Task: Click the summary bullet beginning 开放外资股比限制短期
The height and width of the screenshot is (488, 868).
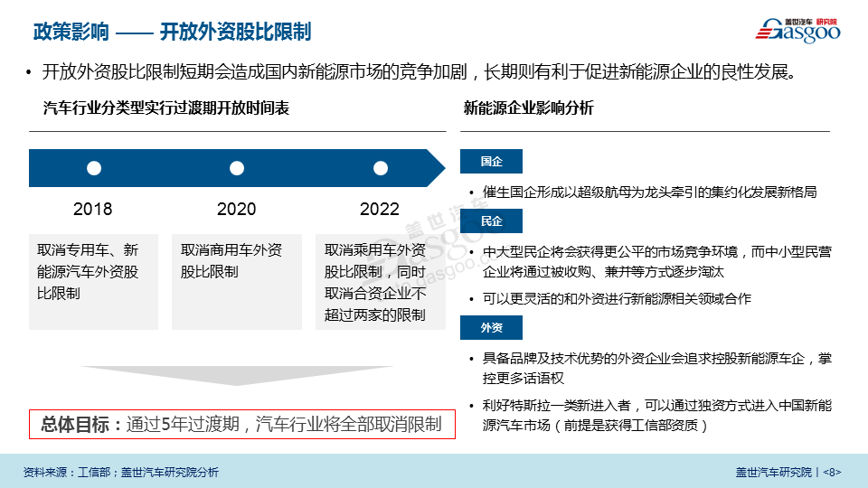Action: click(411, 72)
